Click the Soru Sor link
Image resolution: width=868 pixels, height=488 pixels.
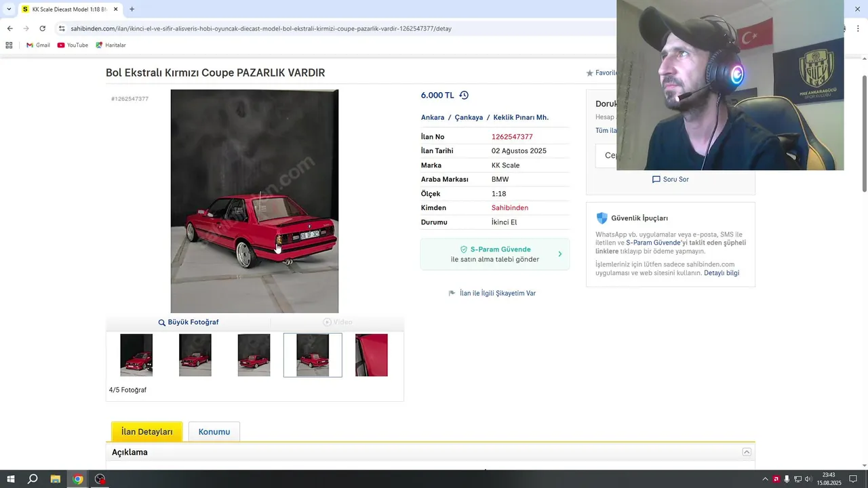click(676, 180)
